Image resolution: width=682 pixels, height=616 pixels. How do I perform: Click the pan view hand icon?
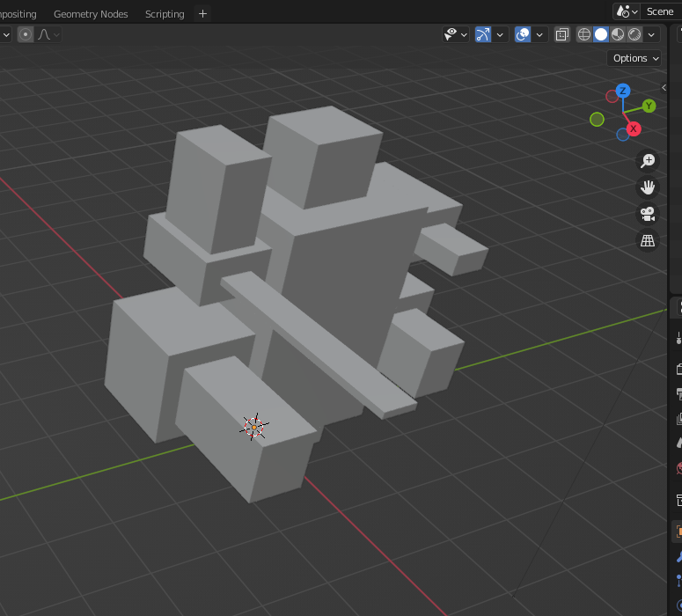(648, 187)
